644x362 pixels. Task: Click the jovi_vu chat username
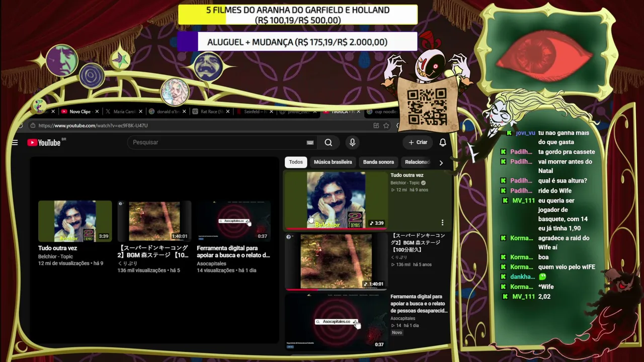pos(525,133)
